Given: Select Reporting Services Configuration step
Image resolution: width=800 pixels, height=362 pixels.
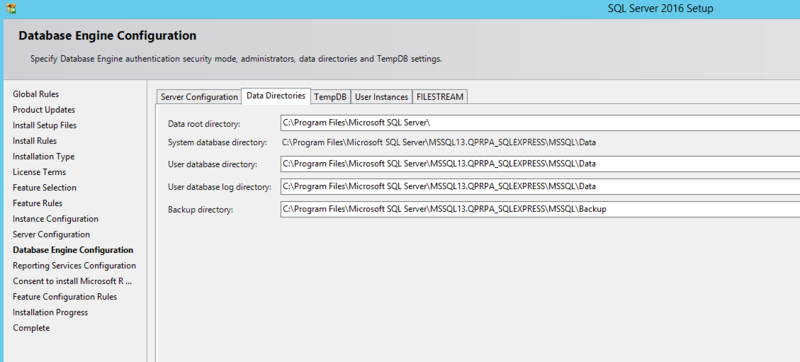Looking at the screenshot, I should point(74,266).
